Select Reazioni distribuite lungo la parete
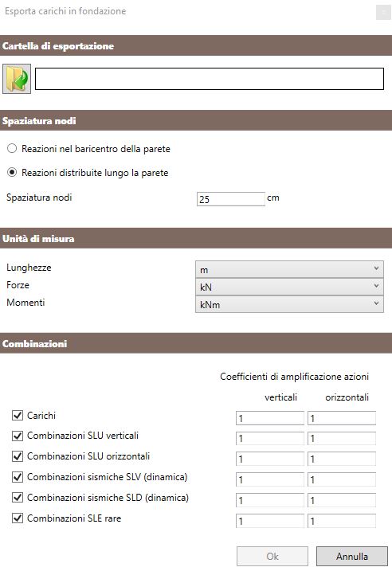 (12, 172)
